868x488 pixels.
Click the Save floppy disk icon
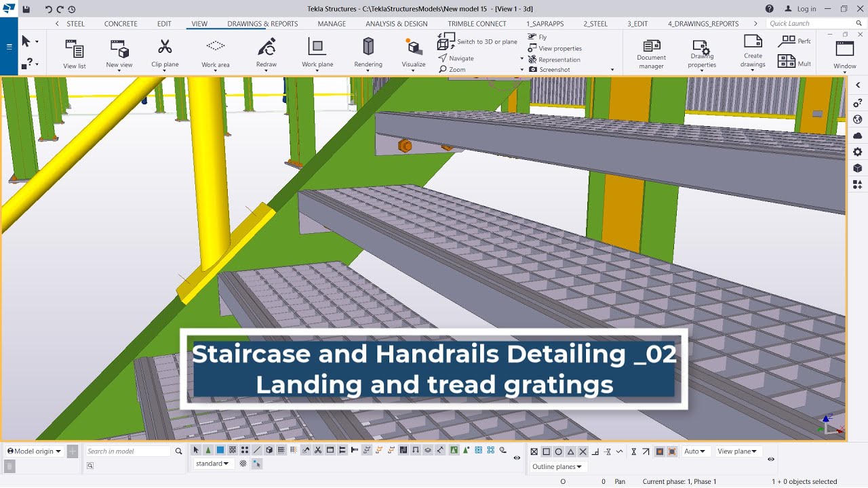tap(26, 9)
